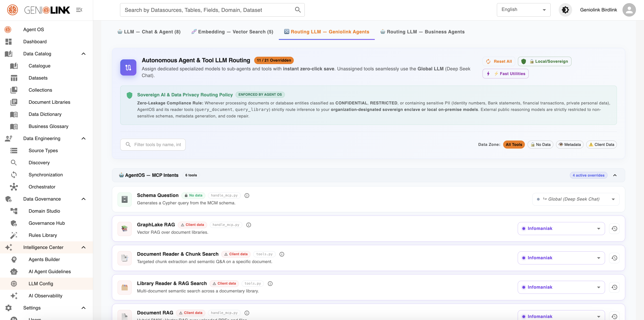Filter by Metadata data zone
Viewport: 644px width, 320px height.
point(569,145)
